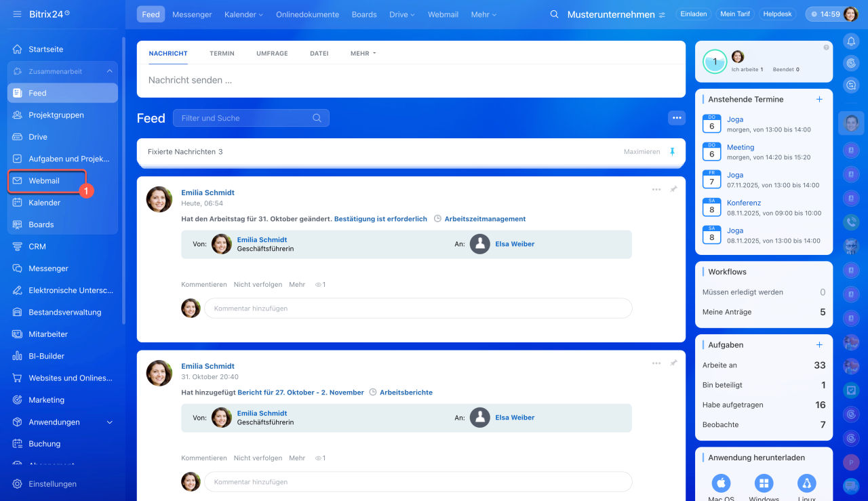Open the Mehr dropdown in top navigation
This screenshot has width=868, height=501.
click(484, 14)
